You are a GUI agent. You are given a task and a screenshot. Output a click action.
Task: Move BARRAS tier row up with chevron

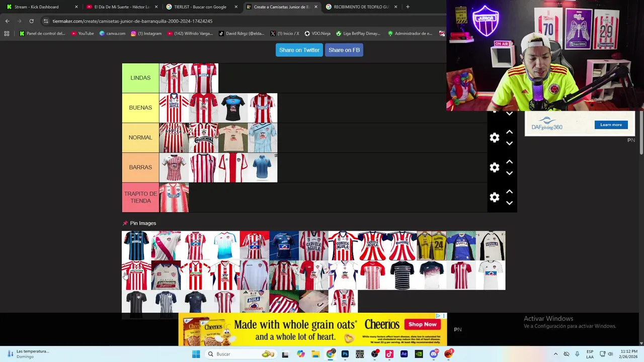pos(509,162)
